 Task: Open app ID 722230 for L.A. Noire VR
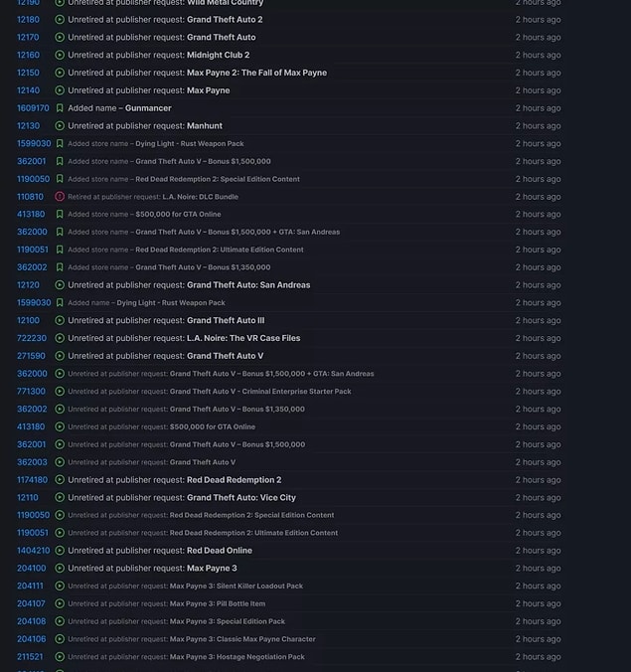click(x=32, y=338)
